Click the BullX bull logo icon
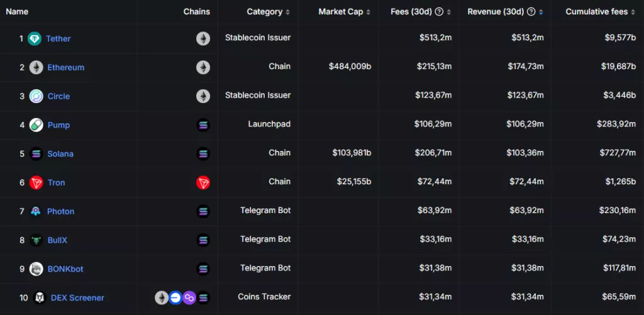Viewport: 644px width, 315px height. coord(36,240)
